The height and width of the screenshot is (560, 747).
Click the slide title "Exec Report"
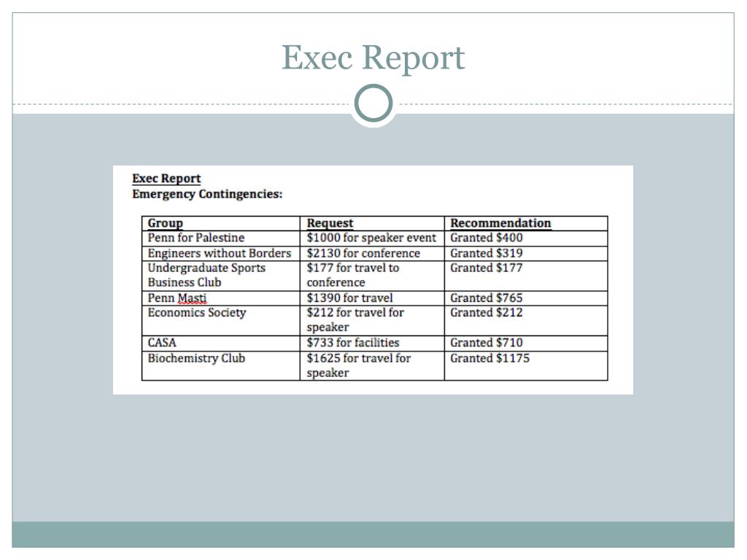coord(373,58)
